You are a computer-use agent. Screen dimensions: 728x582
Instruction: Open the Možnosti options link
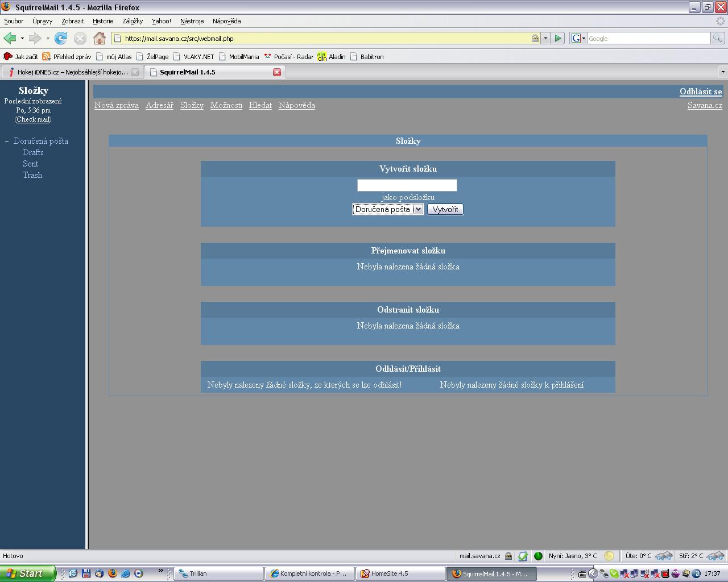[x=226, y=105]
